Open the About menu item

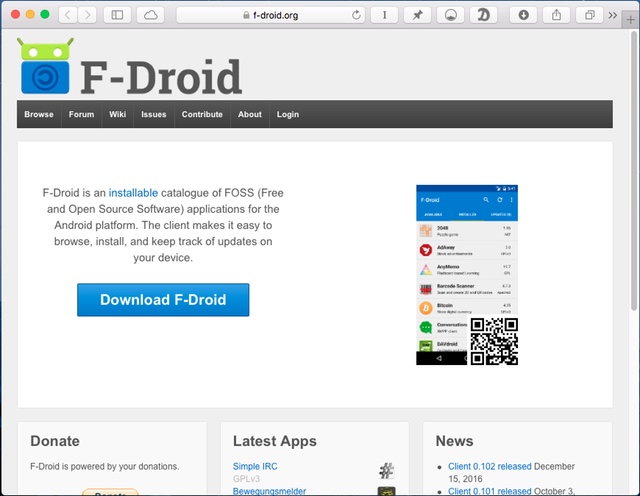click(249, 114)
